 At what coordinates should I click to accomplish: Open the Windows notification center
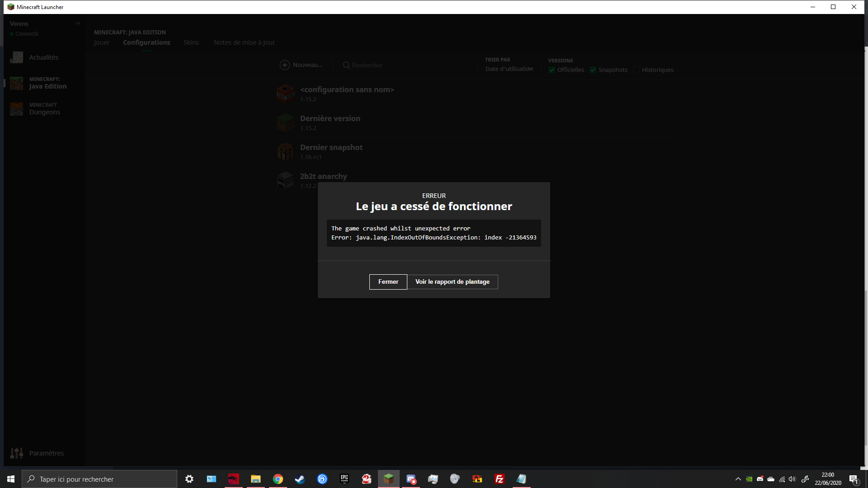point(854,479)
